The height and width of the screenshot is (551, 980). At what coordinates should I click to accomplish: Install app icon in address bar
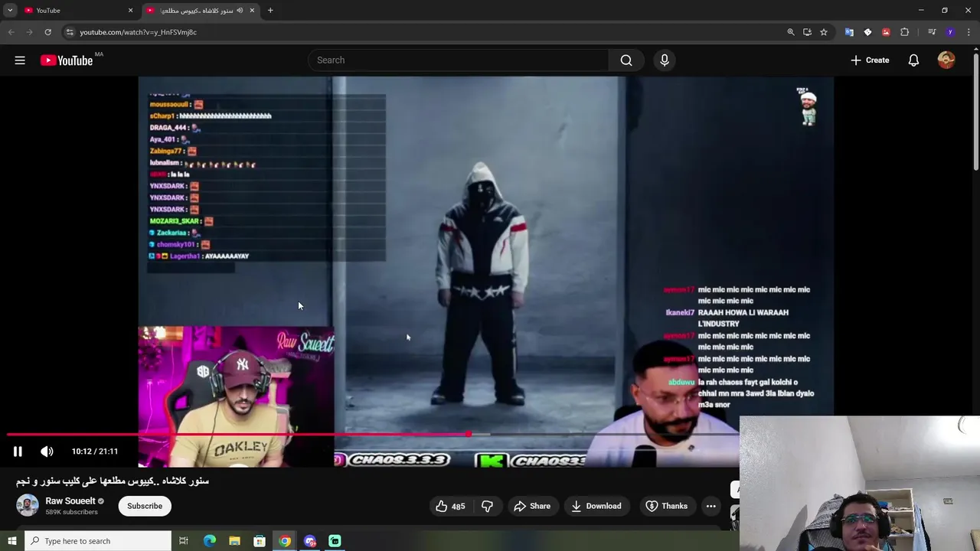pos(807,32)
